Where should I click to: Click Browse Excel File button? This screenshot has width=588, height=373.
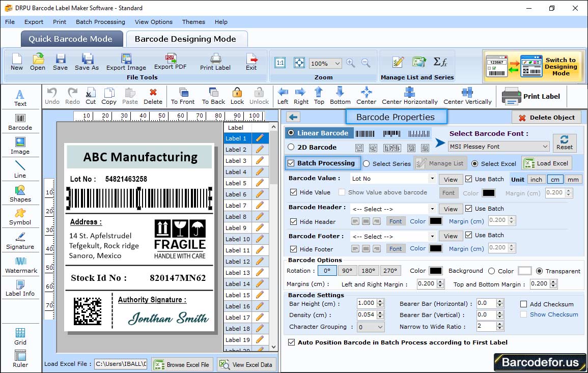[x=182, y=365]
